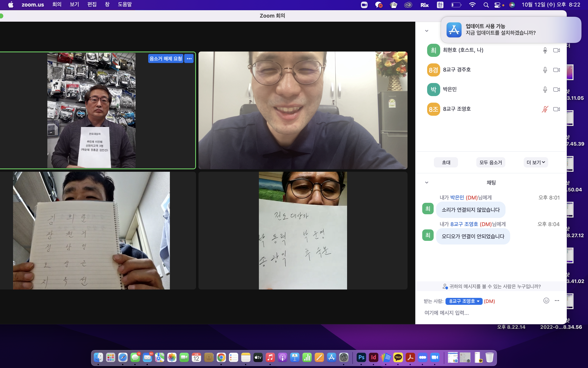588x368 pixels.
Task: Open Safari from the Dock
Action: [x=123, y=357]
